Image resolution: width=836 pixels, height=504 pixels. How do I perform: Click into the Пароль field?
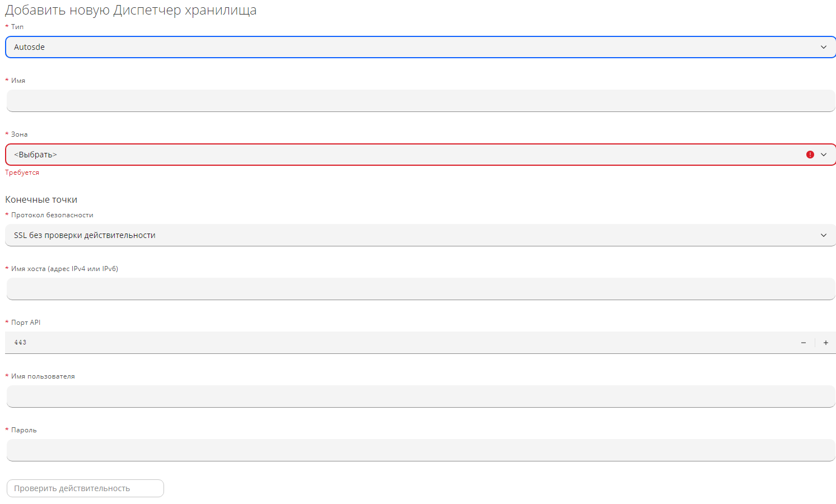420,450
